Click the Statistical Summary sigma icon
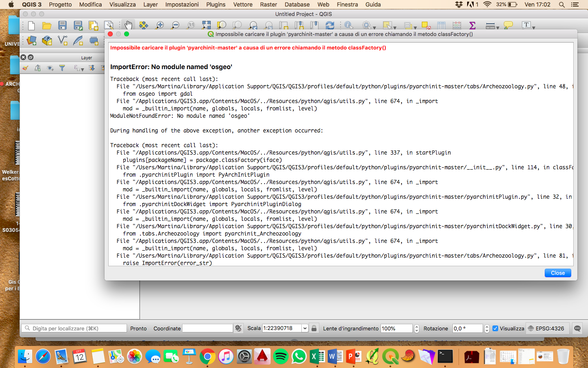588x368 pixels. (x=472, y=25)
